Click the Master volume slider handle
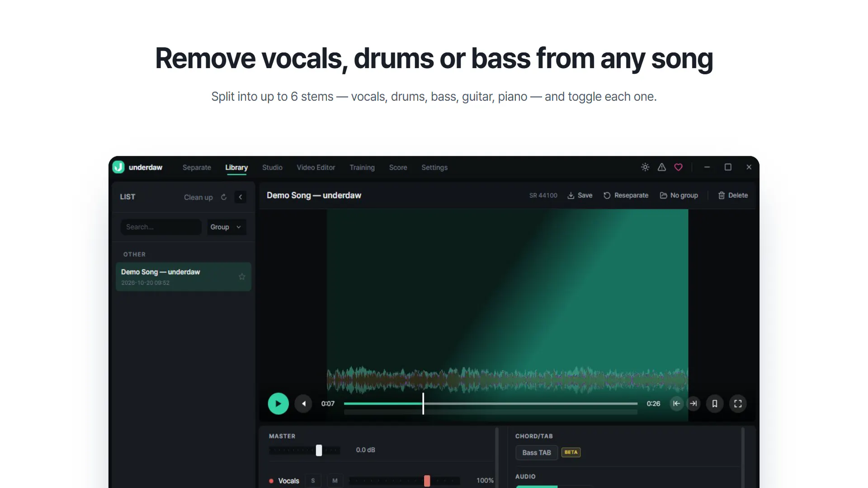The height and width of the screenshot is (488, 868). [x=319, y=450]
